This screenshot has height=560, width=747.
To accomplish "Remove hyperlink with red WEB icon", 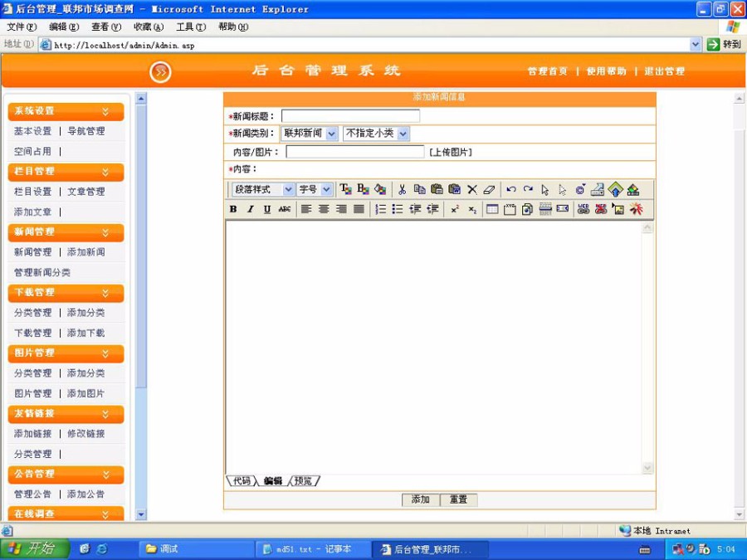I will tap(601, 209).
